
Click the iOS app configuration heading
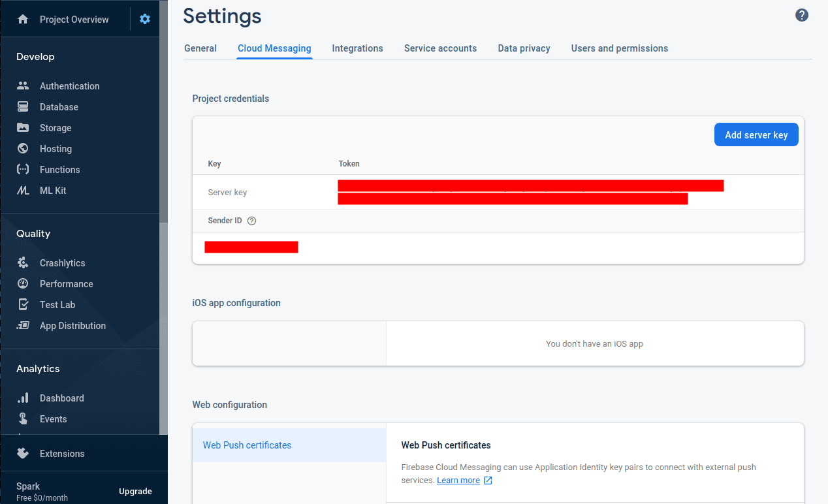point(236,303)
